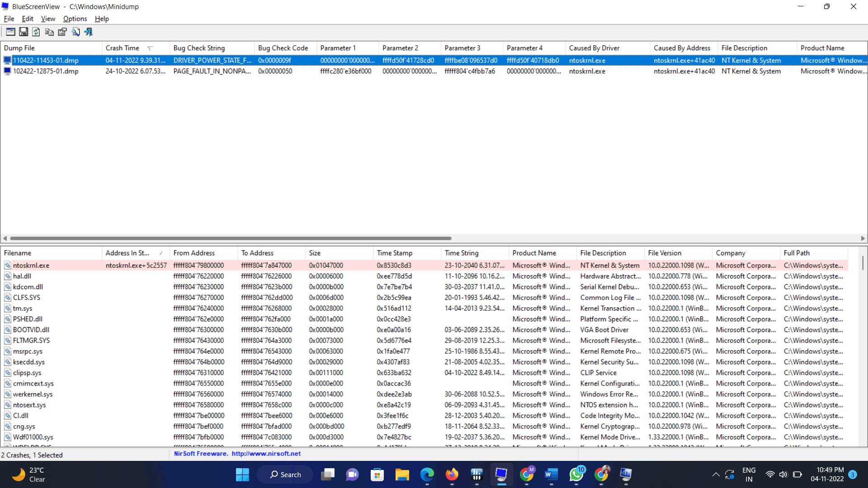Click the save report icon
This screenshot has width=868, height=488.
22,32
